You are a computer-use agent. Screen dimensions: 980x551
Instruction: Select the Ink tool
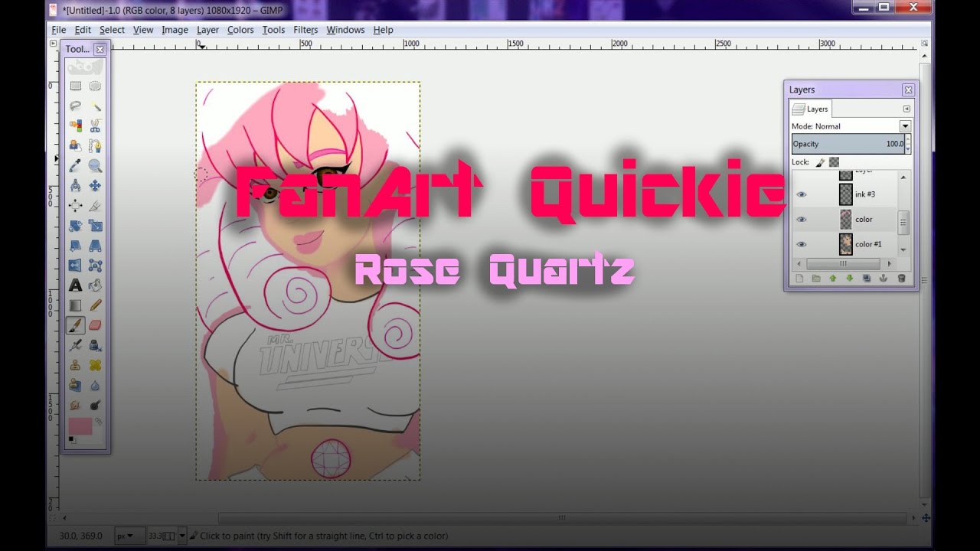tap(95, 345)
